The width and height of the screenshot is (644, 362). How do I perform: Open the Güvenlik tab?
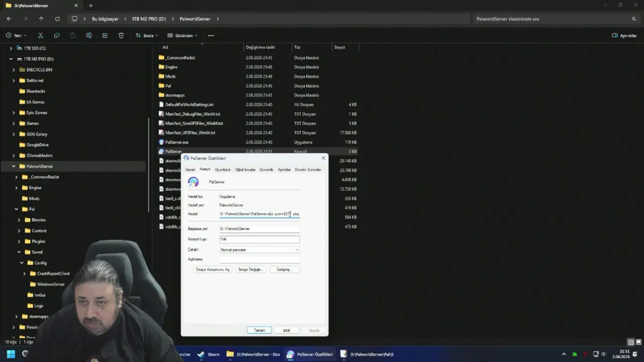(266, 170)
